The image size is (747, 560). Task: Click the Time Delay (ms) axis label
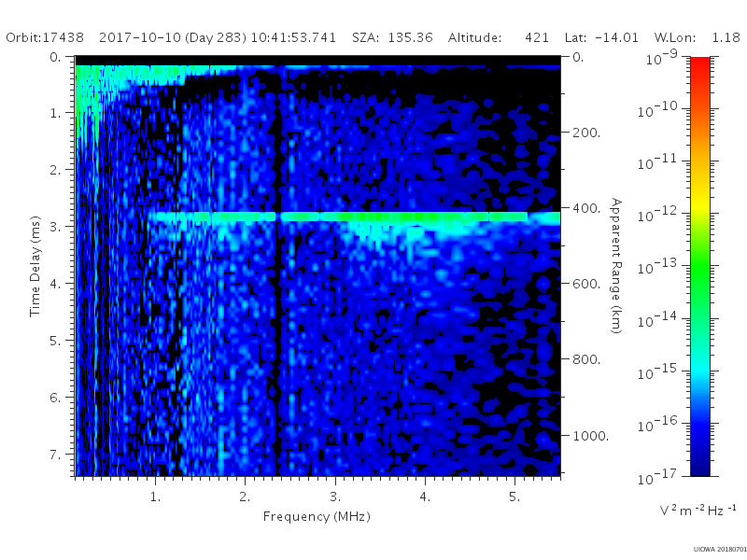pyautogui.click(x=35, y=266)
